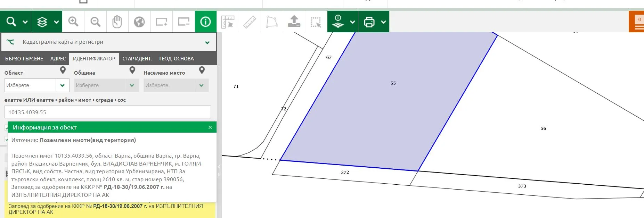Expand the layers button dropdown arrow
Viewport: 644px width, 218px height.
pos(56,22)
